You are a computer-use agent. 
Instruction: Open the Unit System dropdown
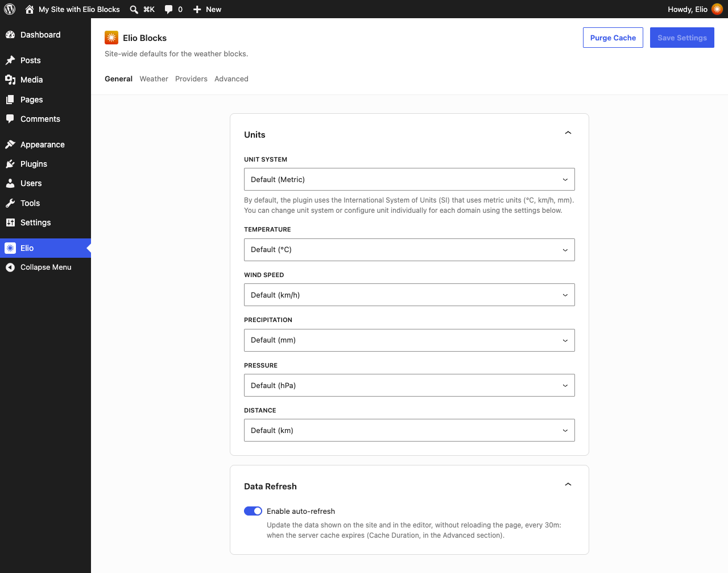[409, 179]
